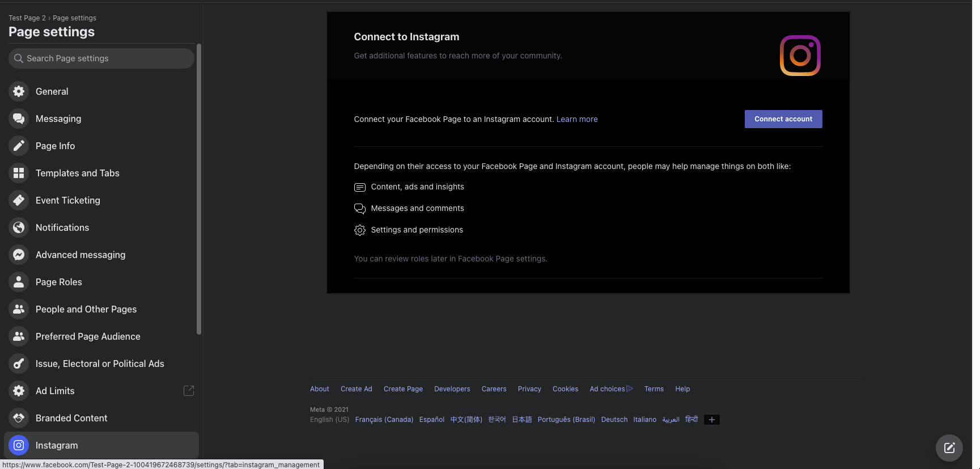Switch language to Arabic (العربية)
Viewport: 980px width, 469px height.
click(671, 420)
